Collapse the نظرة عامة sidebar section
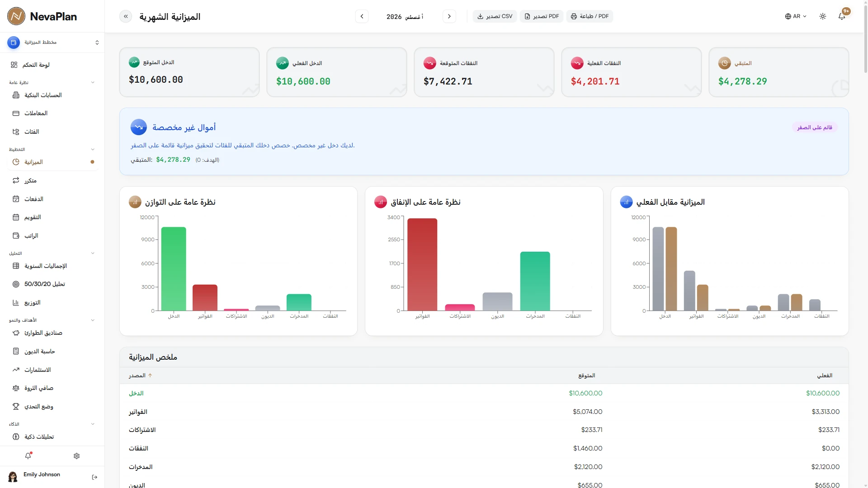The image size is (868, 488). coord(93,82)
